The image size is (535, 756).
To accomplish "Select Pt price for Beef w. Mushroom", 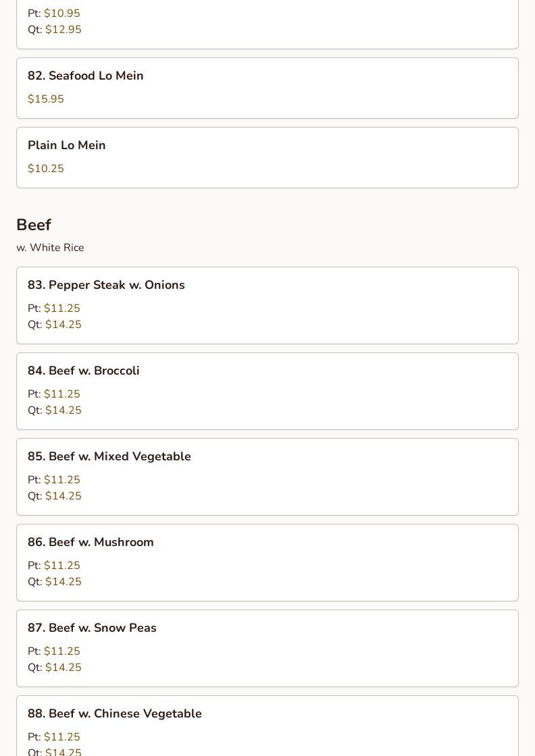I will tap(54, 566).
